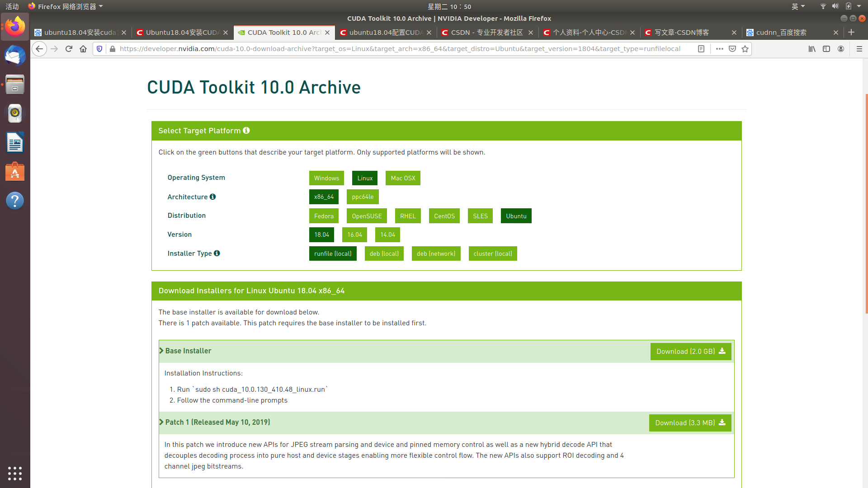Expand the Patch 1 details section
The image size is (868, 488).
[x=217, y=422]
